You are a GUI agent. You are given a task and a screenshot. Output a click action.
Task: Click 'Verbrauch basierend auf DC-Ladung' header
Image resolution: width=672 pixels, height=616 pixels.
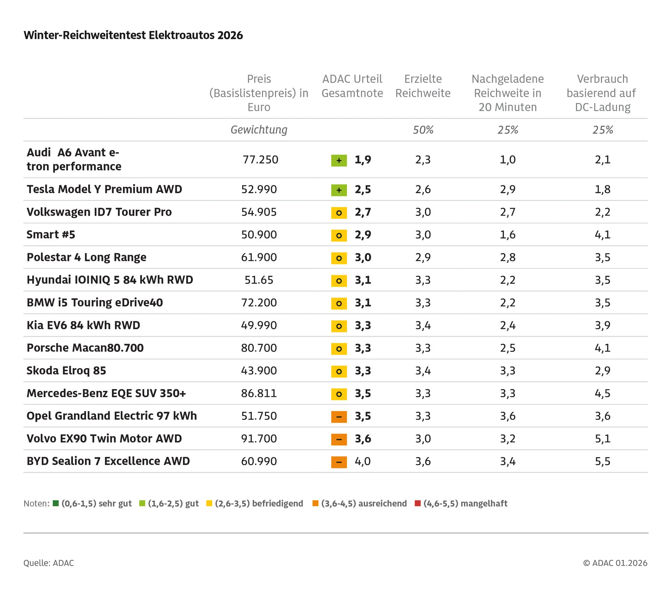[x=602, y=93]
